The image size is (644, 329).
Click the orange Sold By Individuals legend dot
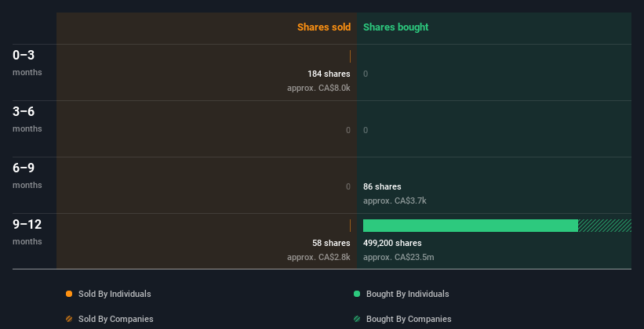[x=69, y=294]
